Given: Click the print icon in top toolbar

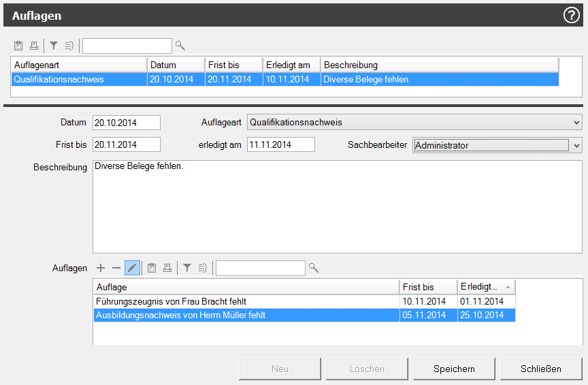Looking at the screenshot, I should 33,46.
